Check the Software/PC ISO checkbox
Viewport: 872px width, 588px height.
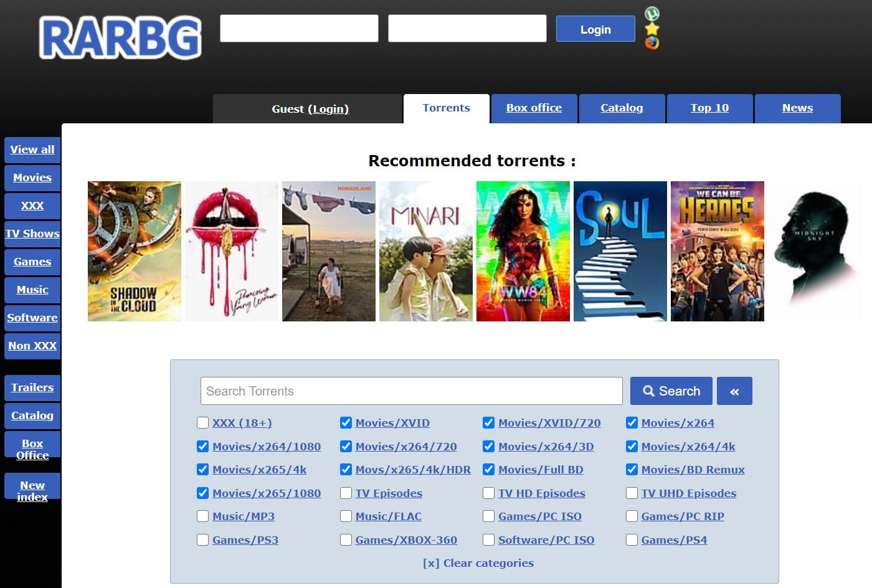488,540
